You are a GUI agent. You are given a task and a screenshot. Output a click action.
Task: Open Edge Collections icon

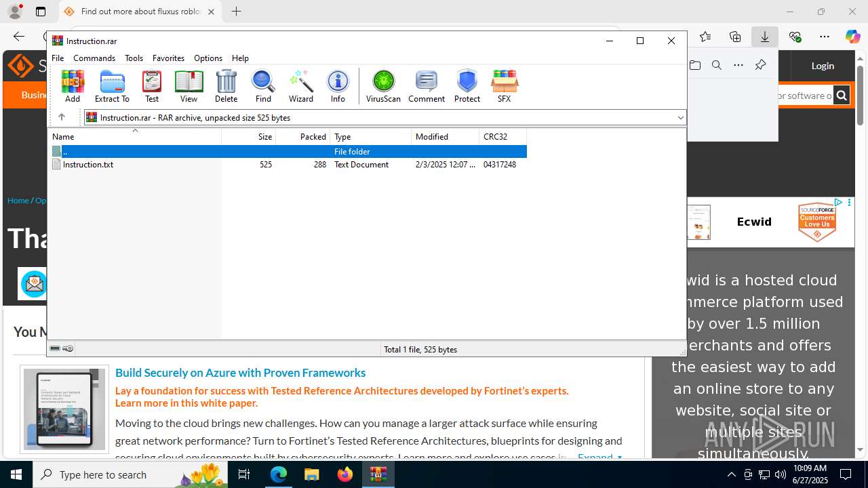pyautogui.click(x=735, y=37)
